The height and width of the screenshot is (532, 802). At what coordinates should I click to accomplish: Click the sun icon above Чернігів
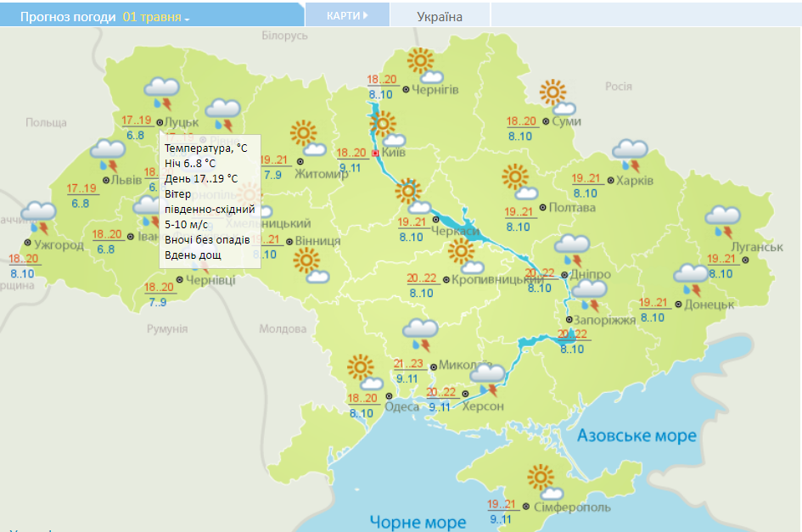pos(420,61)
